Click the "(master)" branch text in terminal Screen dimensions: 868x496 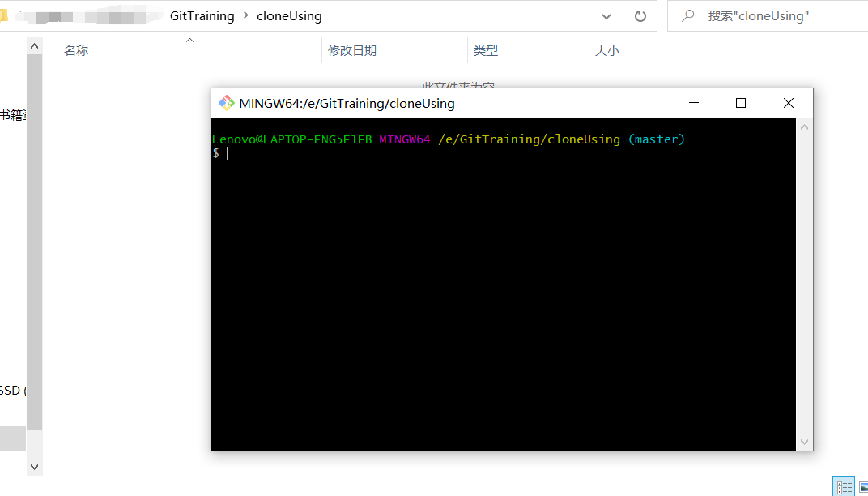(x=657, y=139)
